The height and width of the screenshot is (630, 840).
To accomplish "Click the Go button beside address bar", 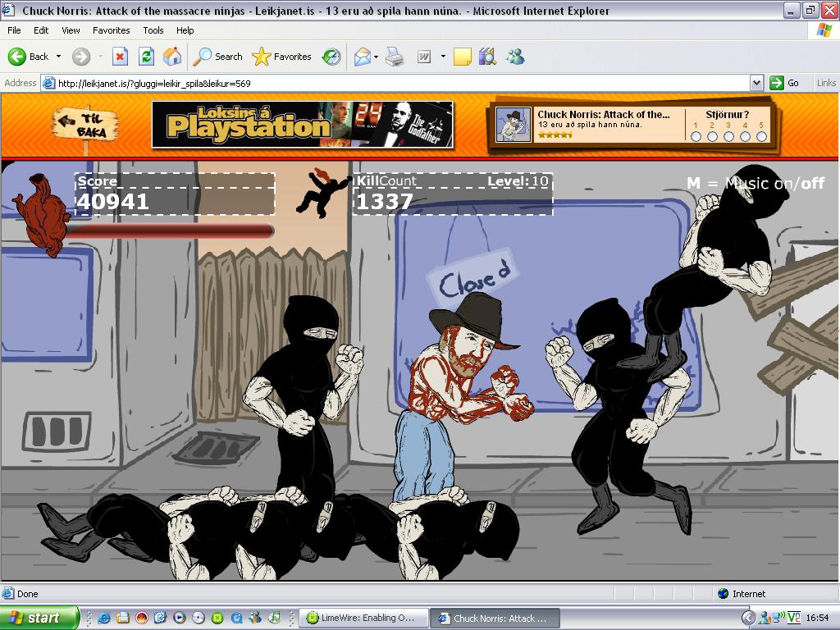I will [784, 83].
